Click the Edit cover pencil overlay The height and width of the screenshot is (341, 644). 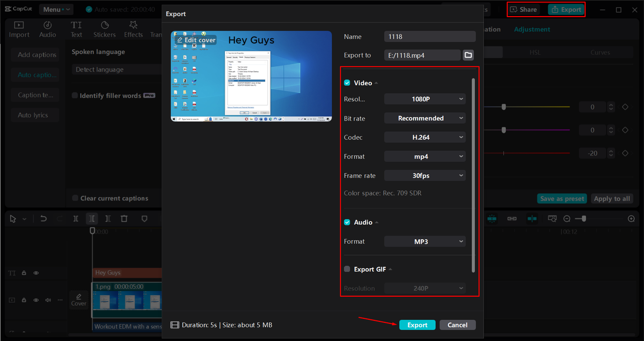[196, 40]
